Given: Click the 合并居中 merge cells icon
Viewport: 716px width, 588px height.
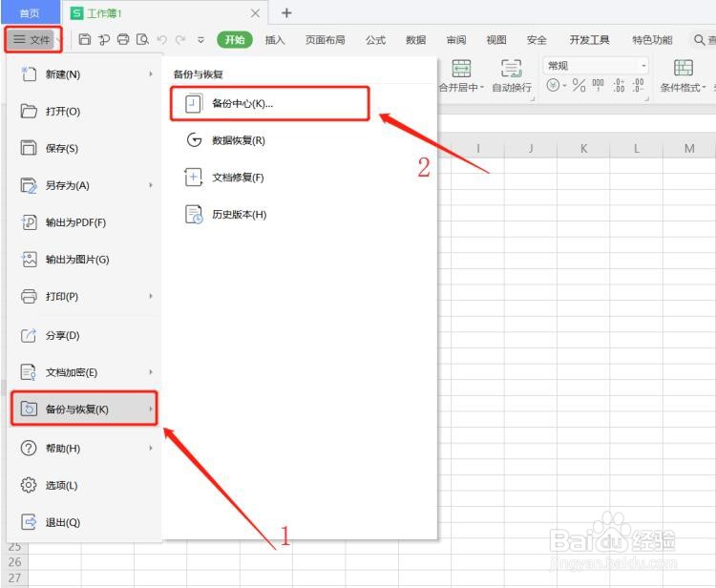Looking at the screenshot, I should pos(461,69).
